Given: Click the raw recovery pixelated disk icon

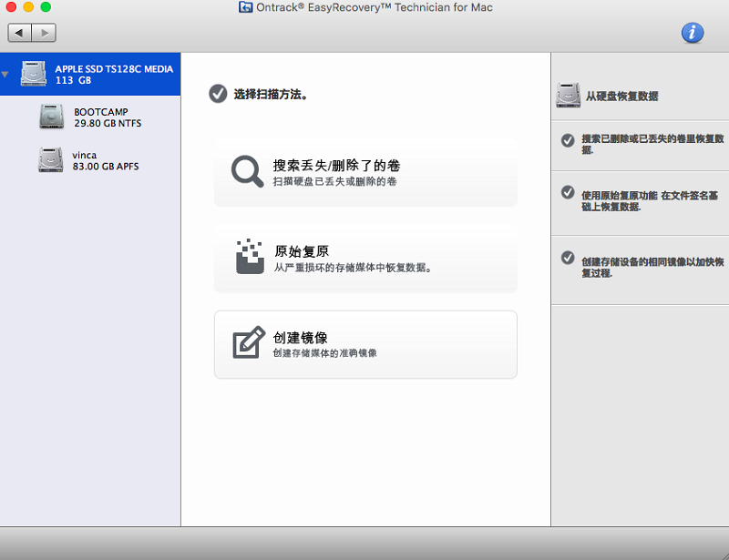Looking at the screenshot, I should tap(250, 258).
